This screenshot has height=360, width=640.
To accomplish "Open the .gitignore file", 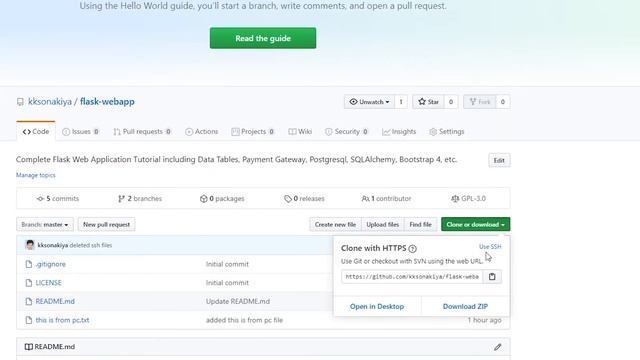I will (51, 264).
